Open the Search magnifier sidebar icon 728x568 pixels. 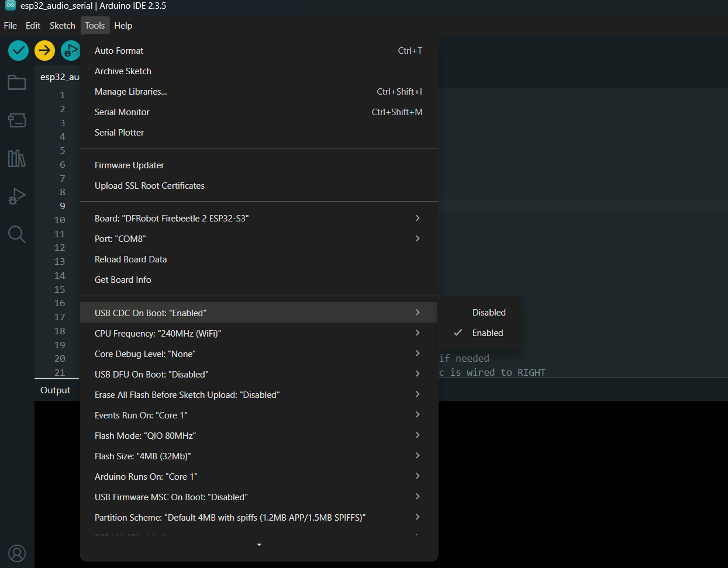click(17, 234)
